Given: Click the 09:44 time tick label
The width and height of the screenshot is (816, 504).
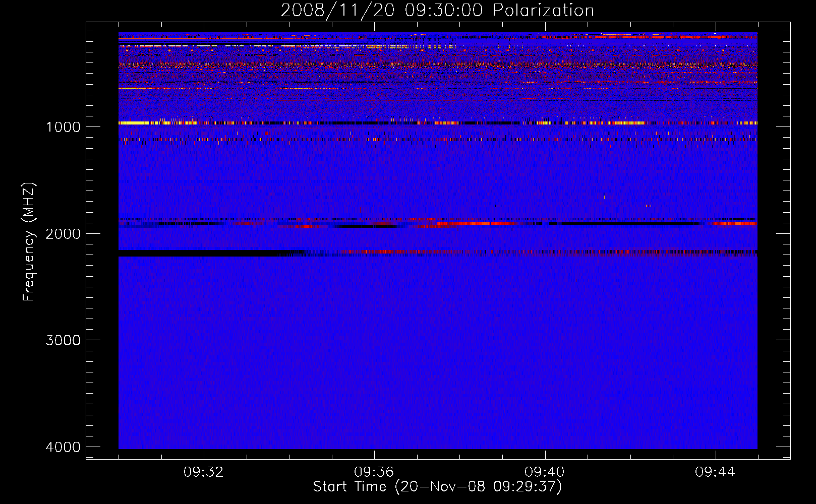Looking at the screenshot, I should coord(715,472).
